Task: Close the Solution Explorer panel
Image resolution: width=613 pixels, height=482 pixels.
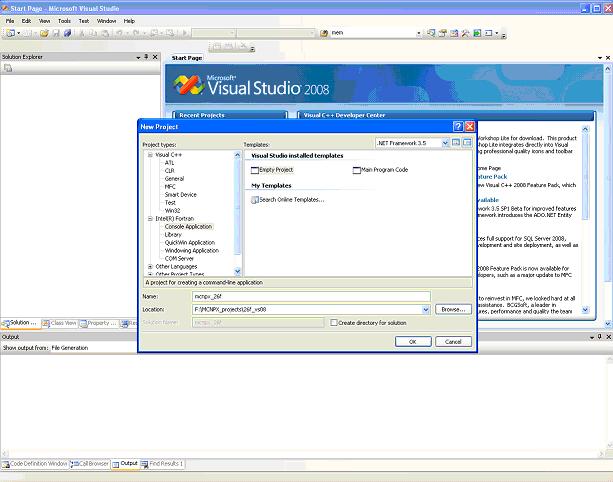Action: [155, 57]
